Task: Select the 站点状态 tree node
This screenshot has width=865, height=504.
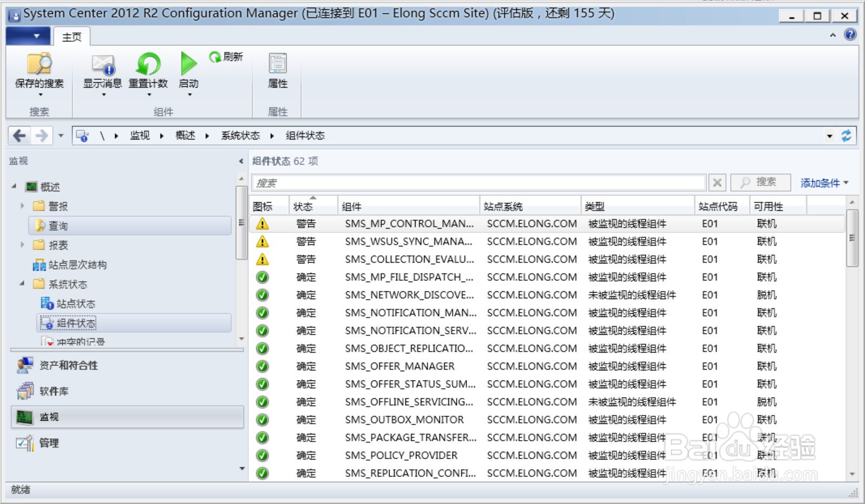Action: coord(68,304)
